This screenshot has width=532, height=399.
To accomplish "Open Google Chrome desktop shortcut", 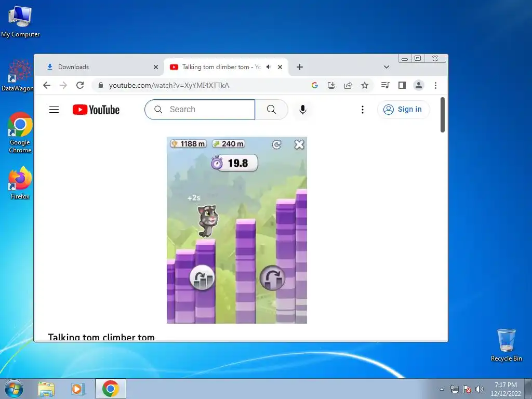I will (20, 132).
